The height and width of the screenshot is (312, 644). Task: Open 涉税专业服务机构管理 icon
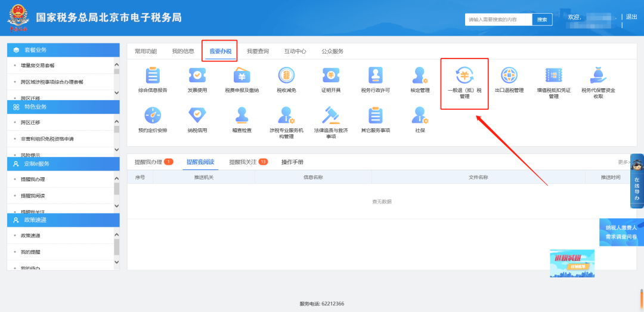pos(286,116)
